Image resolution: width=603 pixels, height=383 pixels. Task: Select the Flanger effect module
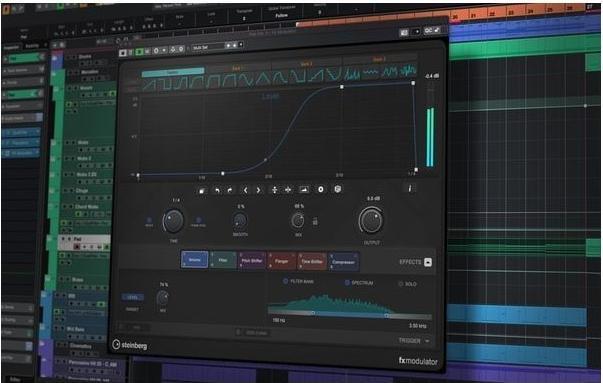(x=282, y=261)
